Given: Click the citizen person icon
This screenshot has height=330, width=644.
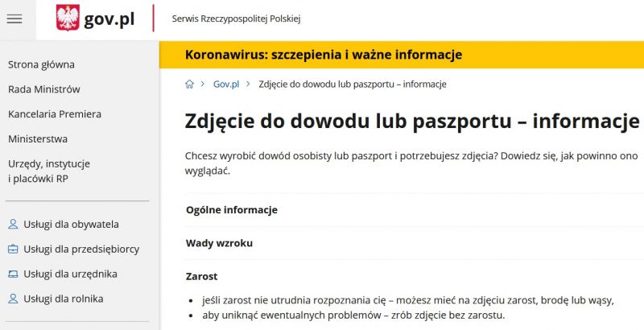Looking at the screenshot, I should click(x=13, y=225).
